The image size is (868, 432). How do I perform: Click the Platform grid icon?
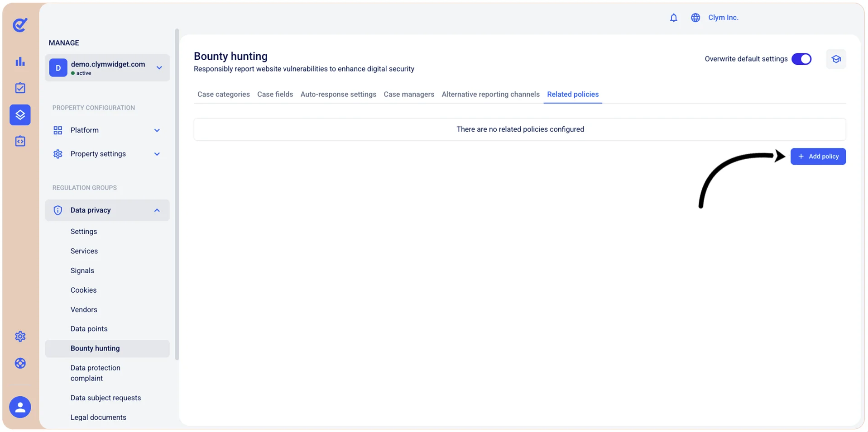58,130
